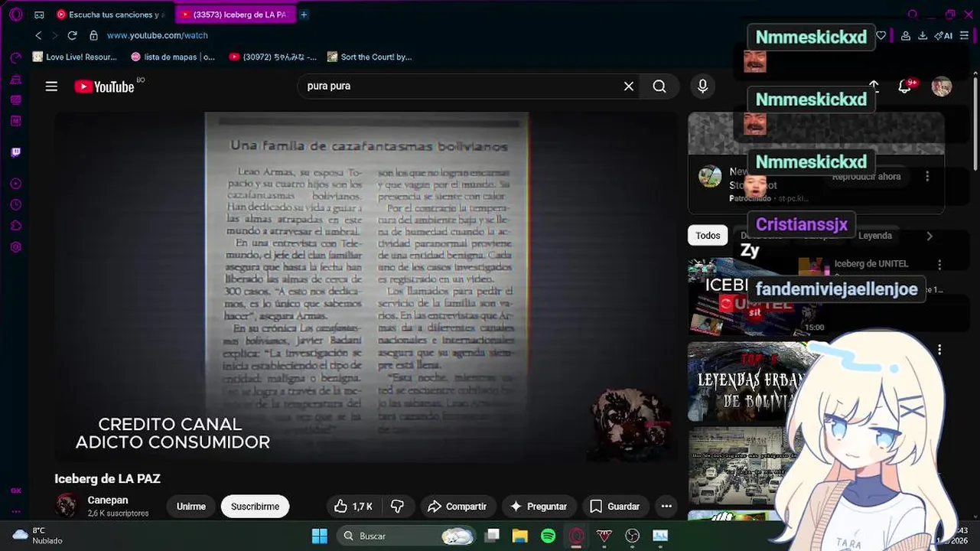
Task: Click the Compartir button
Action: coord(457,506)
